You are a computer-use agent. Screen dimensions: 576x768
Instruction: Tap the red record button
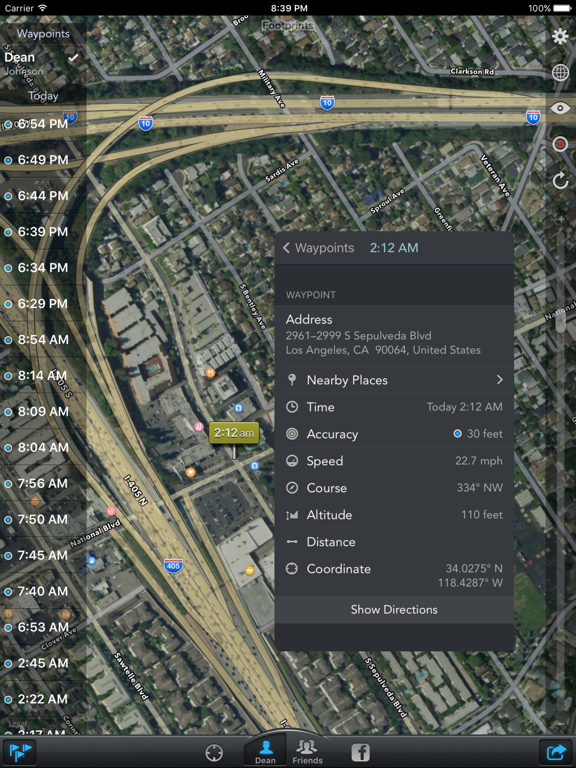(x=560, y=144)
